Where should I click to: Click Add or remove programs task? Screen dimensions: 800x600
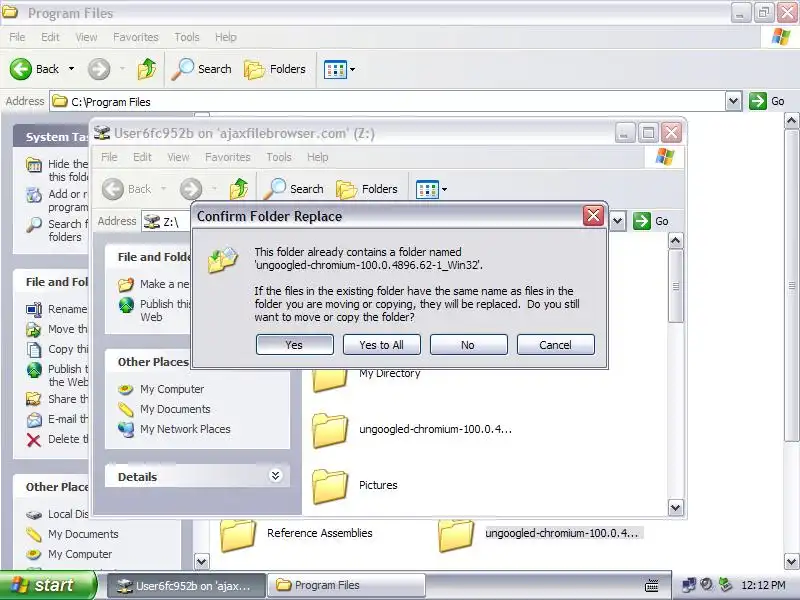[x=57, y=201]
